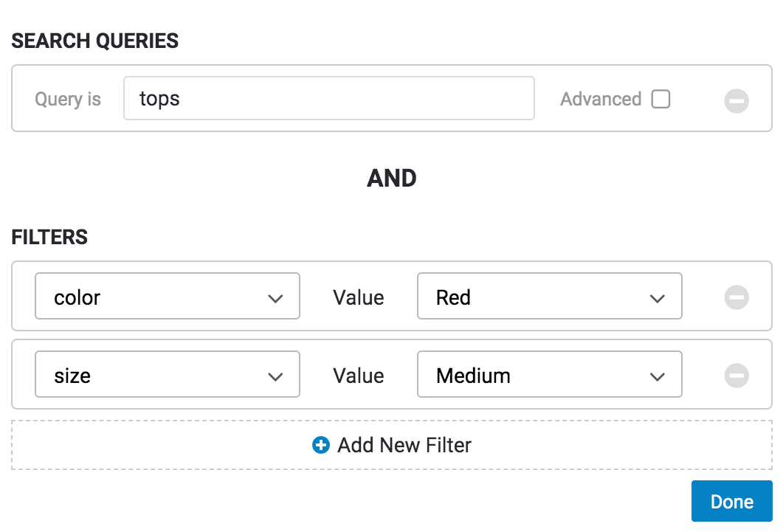The image size is (783, 532).
Task: Click the chevron arrow in the color field selector
Action: coord(275,298)
